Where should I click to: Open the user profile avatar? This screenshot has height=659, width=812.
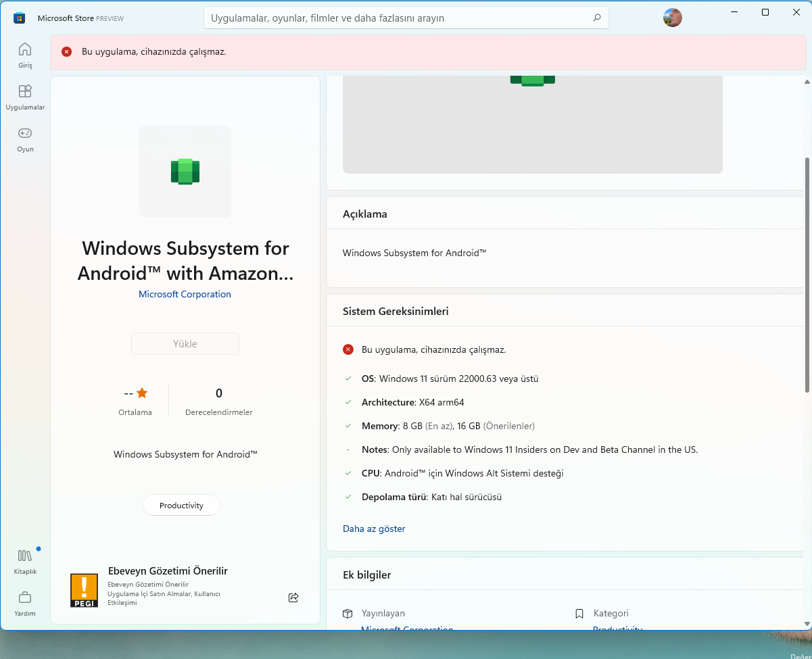(672, 18)
